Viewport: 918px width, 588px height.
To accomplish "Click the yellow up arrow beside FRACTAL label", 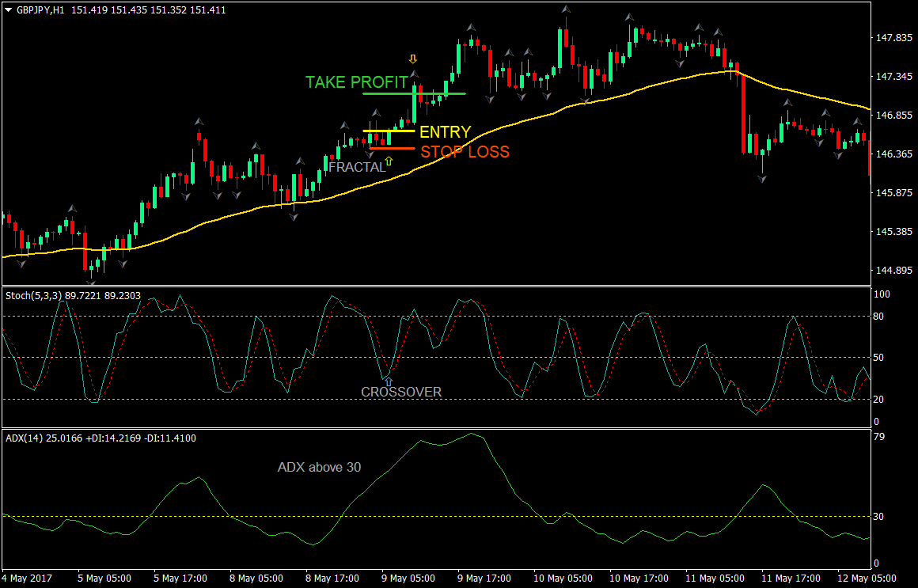I will pos(389,161).
